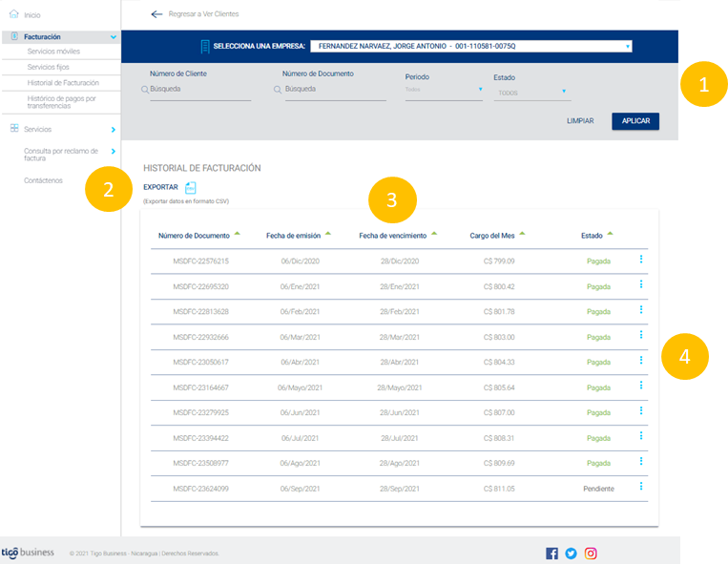
Task: Open Contáctenos in sidebar
Action: [x=43, y=180]
